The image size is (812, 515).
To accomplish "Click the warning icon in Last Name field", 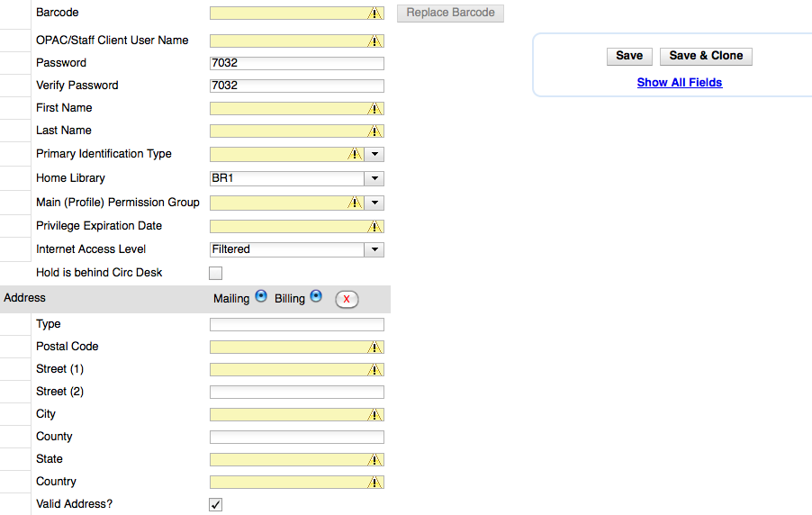I will 375,131.
